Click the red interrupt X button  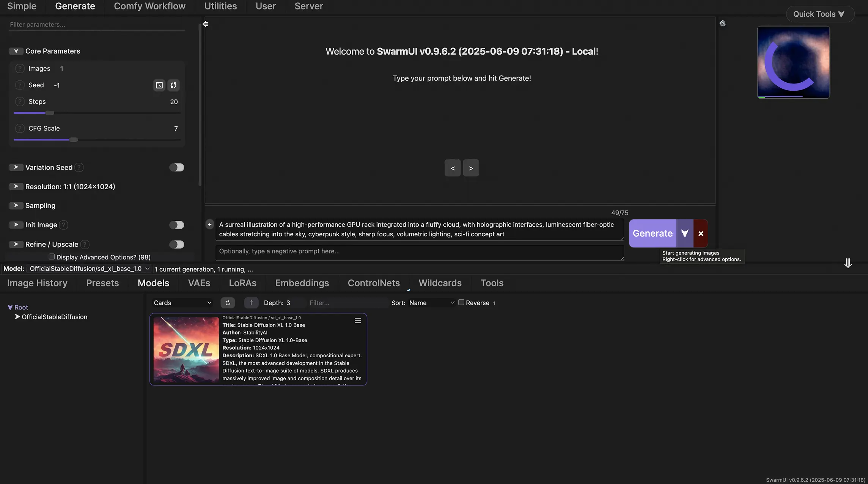click(x=701, y=234)
